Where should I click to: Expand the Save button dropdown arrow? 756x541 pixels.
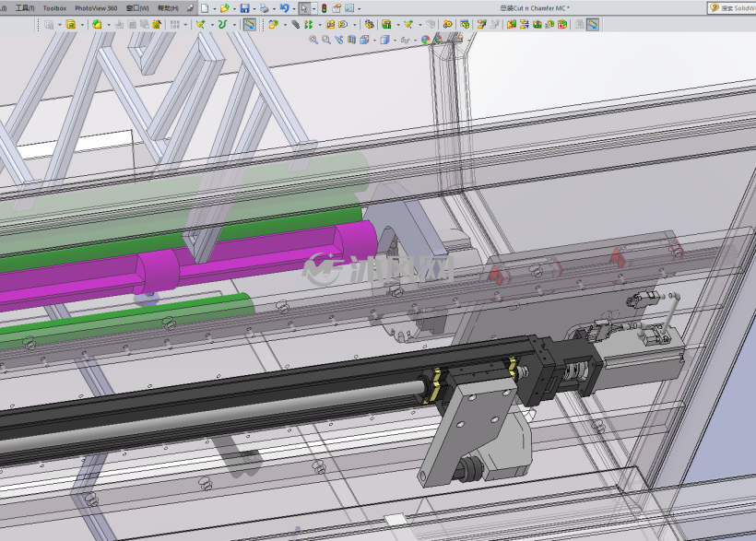[254, 8]
